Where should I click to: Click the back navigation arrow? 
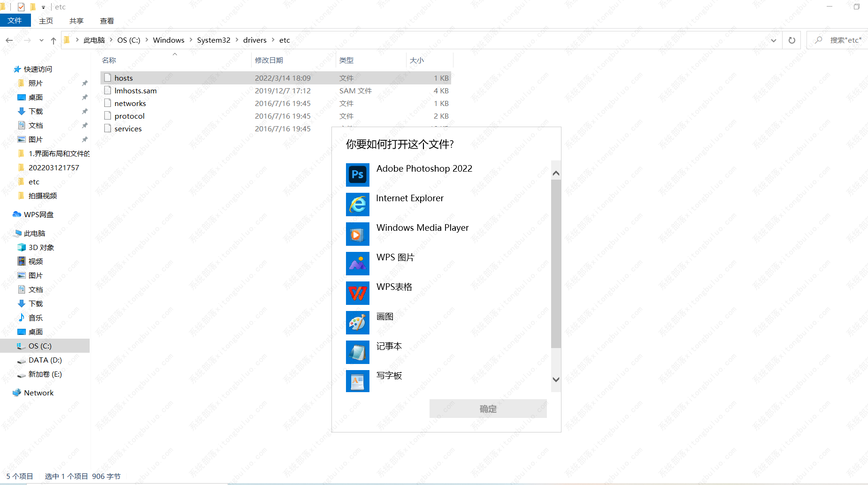(x=9, y=40)
